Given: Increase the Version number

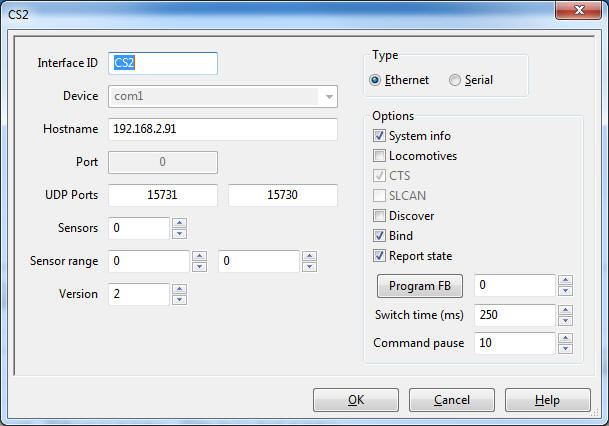Looking at the screenshot, I should (179, 289).
